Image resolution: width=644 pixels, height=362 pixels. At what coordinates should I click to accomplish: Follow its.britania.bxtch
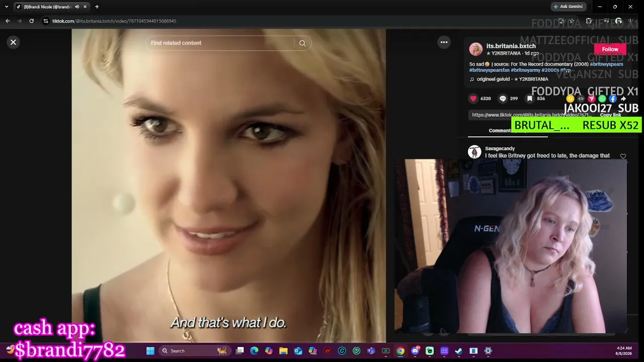pyautogui.click(x=610, y=49)
